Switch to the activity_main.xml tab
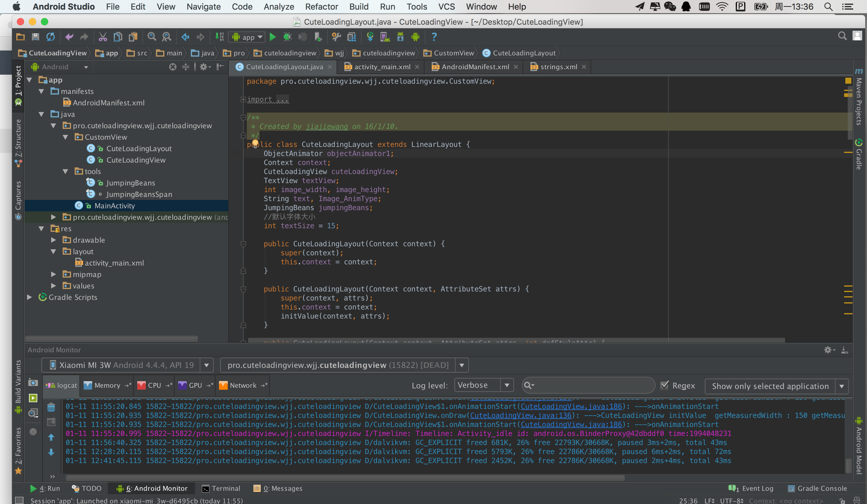867x504 pixels. click(x=382, y=67)
